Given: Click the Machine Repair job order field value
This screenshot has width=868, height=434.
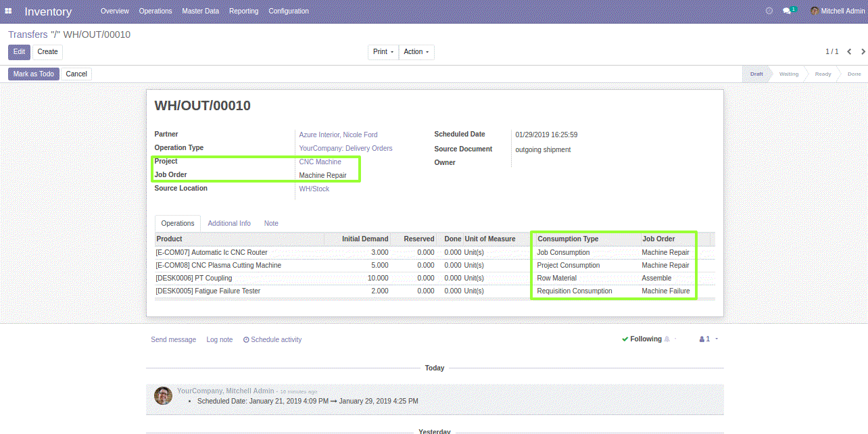Looking at the screenshot, I should [322, 175].
